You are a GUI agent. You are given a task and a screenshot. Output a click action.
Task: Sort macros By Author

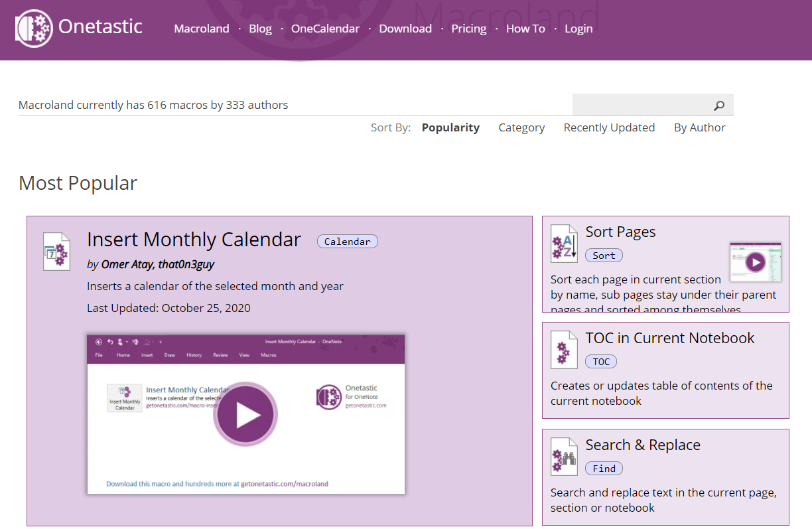699,127
